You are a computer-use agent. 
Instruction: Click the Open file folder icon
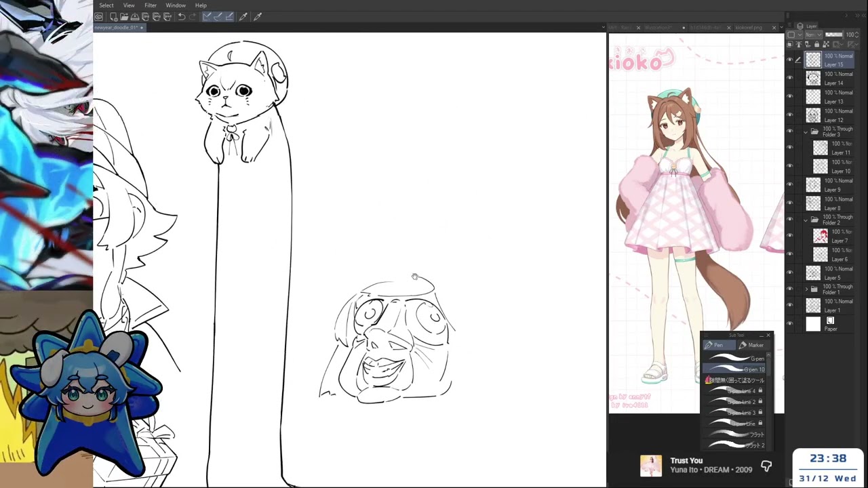tap(124, 16)
